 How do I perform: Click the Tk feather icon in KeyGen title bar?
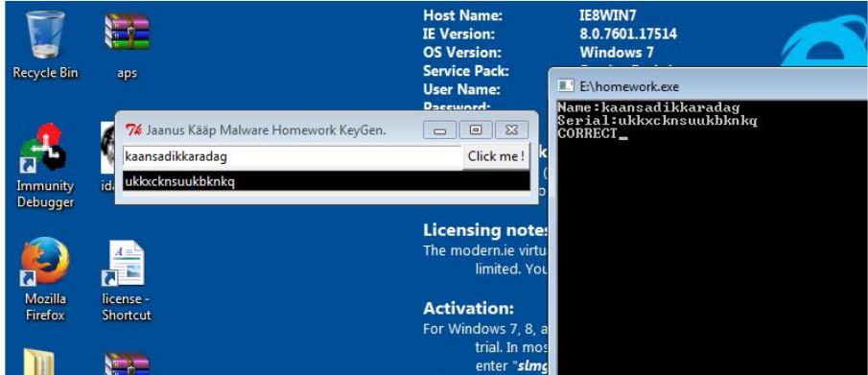click(133, 130)
